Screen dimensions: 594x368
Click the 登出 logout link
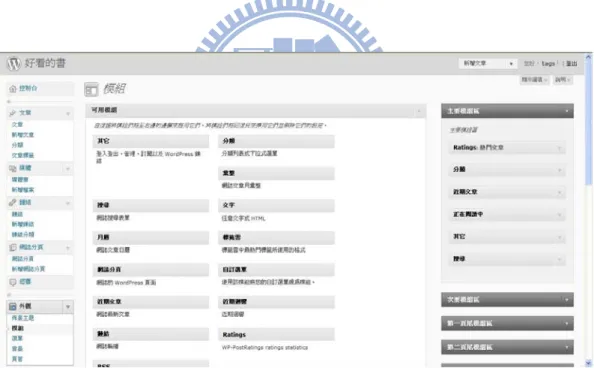(x=572, y=64)
